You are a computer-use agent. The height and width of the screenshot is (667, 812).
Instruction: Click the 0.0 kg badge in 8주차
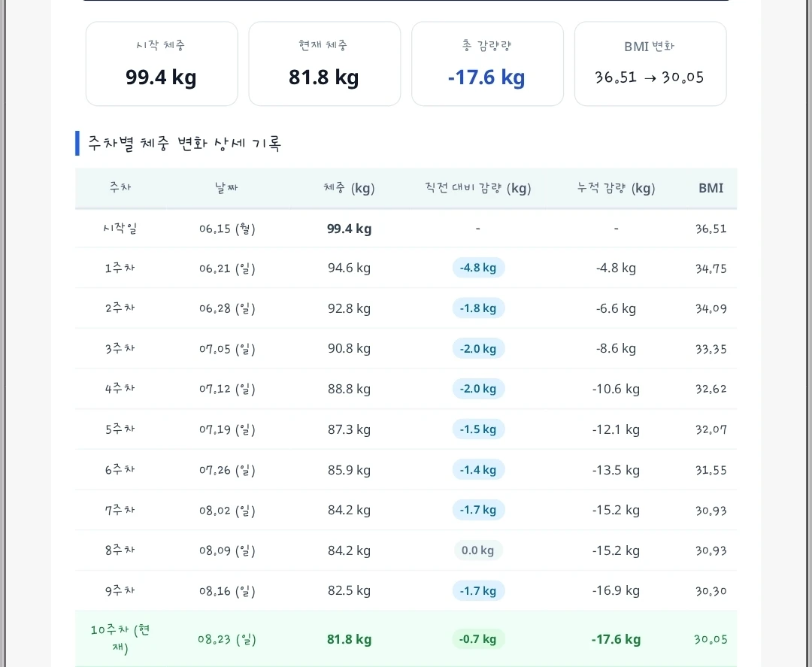coord(478,550)
